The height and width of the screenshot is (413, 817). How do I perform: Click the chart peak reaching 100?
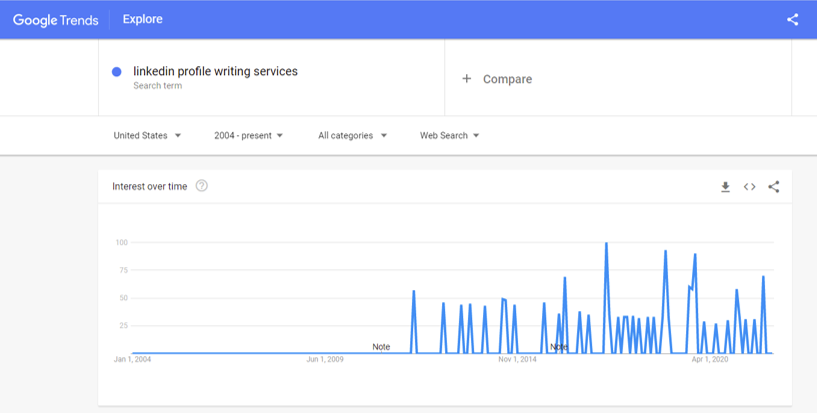tap(606, 244)
